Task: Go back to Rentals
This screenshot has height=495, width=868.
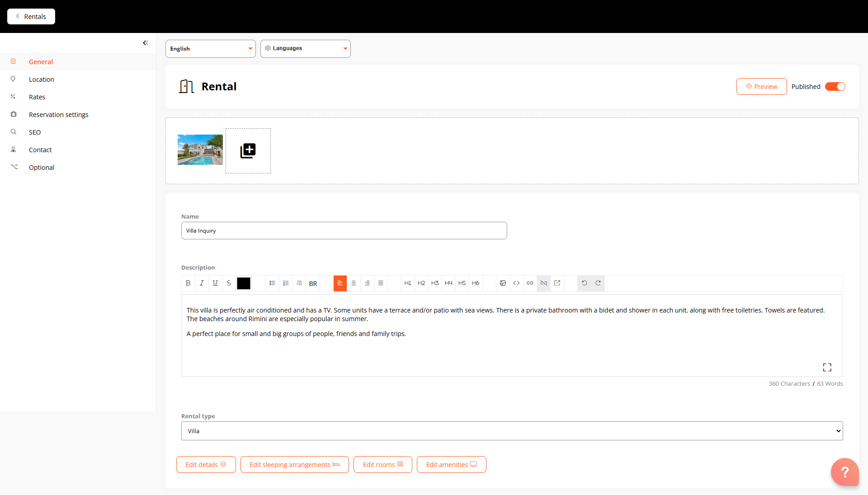Action: click(31, 17)
